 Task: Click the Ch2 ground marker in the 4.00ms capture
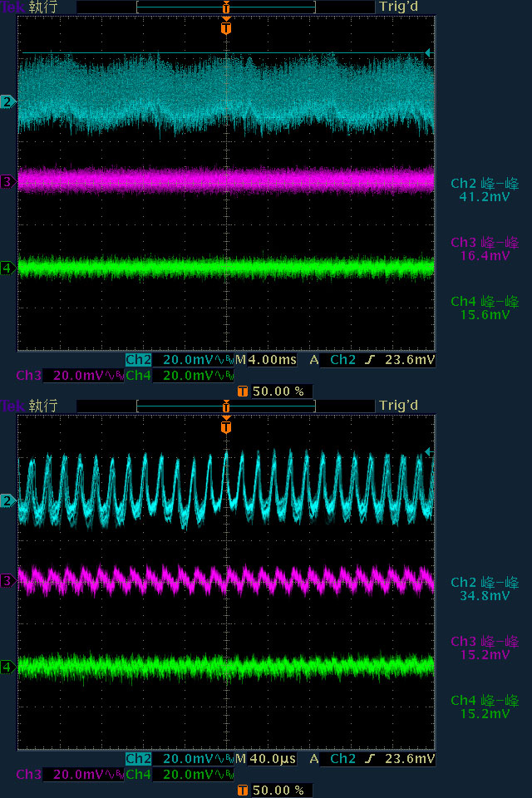pos(7,102)
